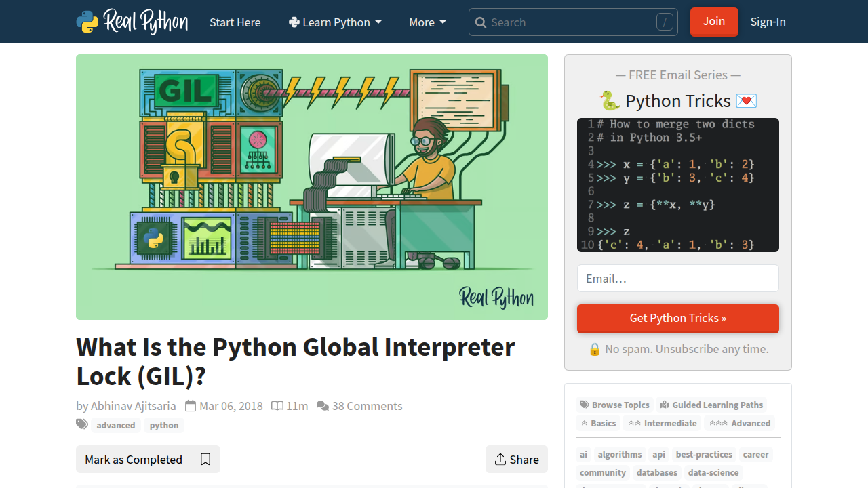Open Guided Learning Paths

click(711, 405)
